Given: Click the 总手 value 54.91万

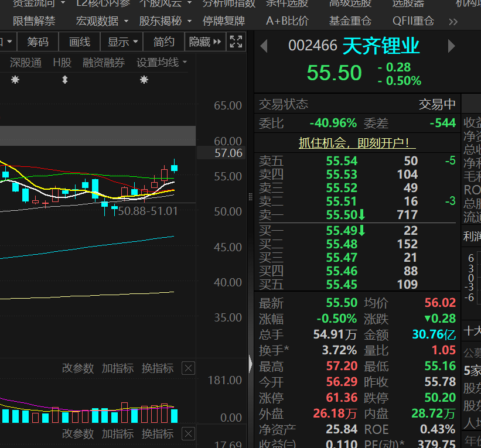Looking at the screenshot, I should (x=335, y=334).
